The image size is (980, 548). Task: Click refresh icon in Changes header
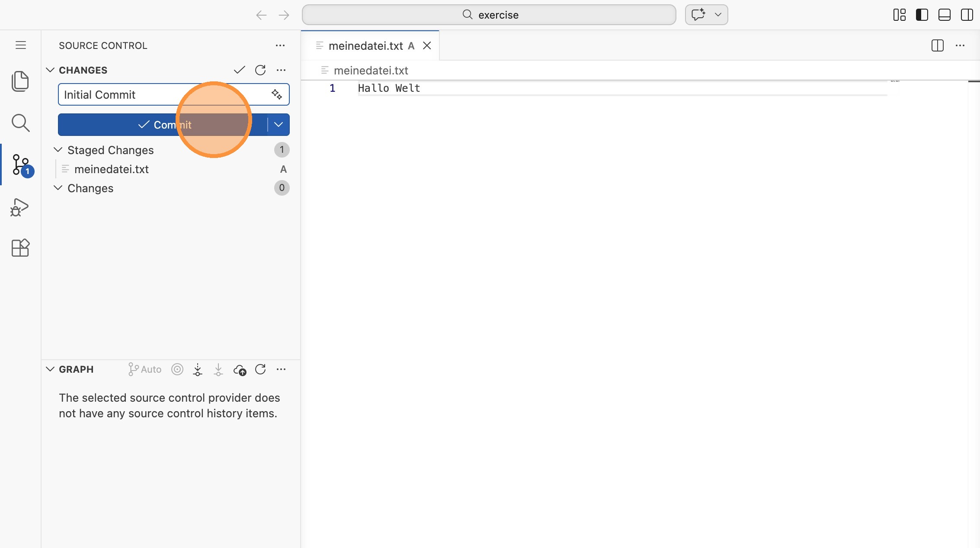click(x=260, y=70)
